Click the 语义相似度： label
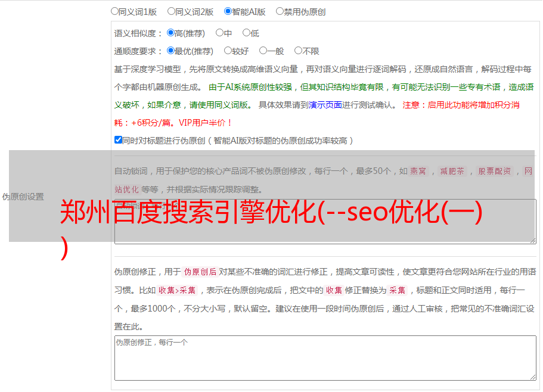Screen dimensions: 543x392 [138, 33]
